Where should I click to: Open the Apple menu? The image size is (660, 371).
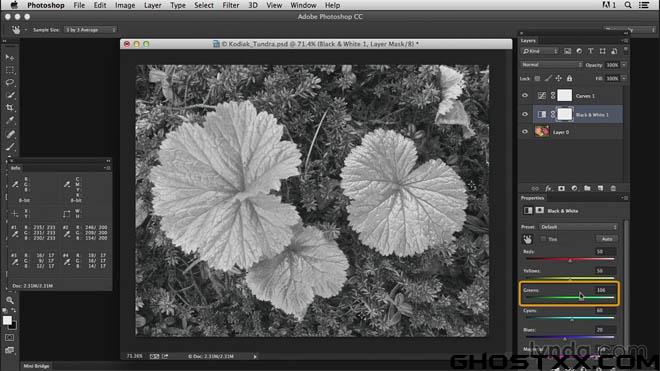pyautogui.click(x=14, y=5)
